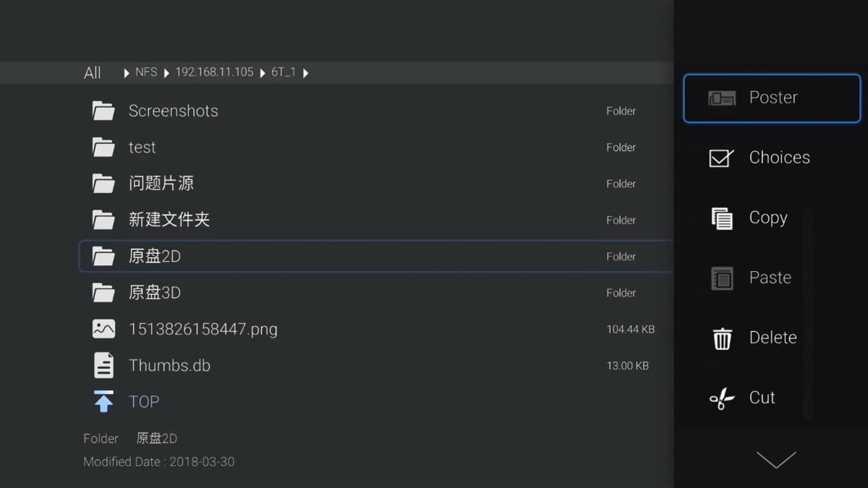Click the blue TOP arrow icon

click(103, 401)
